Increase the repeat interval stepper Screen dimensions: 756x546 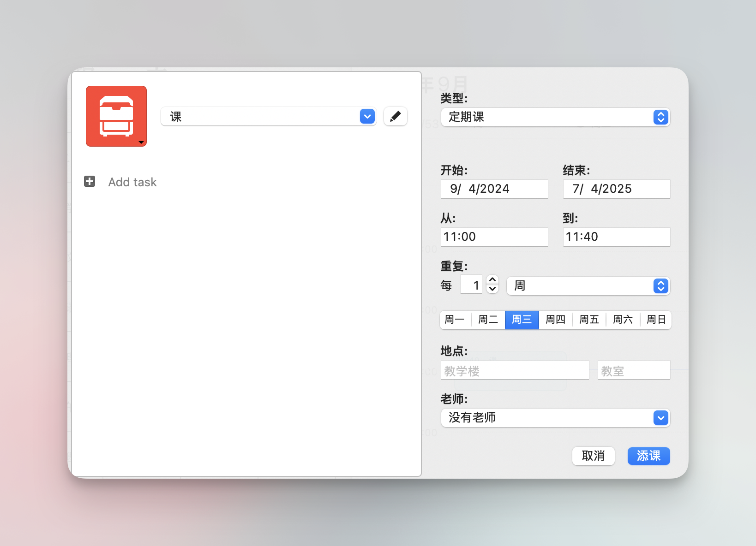coord(492,280)
